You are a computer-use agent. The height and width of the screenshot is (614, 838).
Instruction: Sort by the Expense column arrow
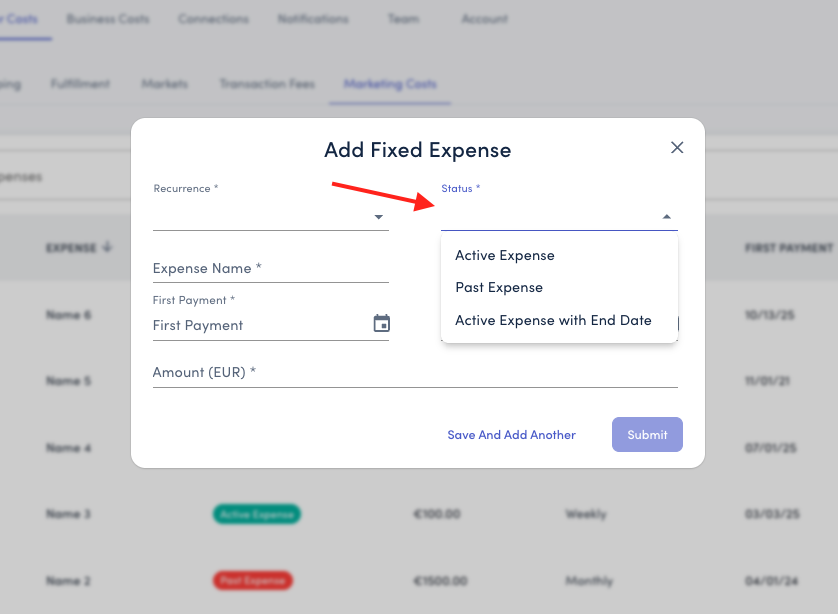108,247
